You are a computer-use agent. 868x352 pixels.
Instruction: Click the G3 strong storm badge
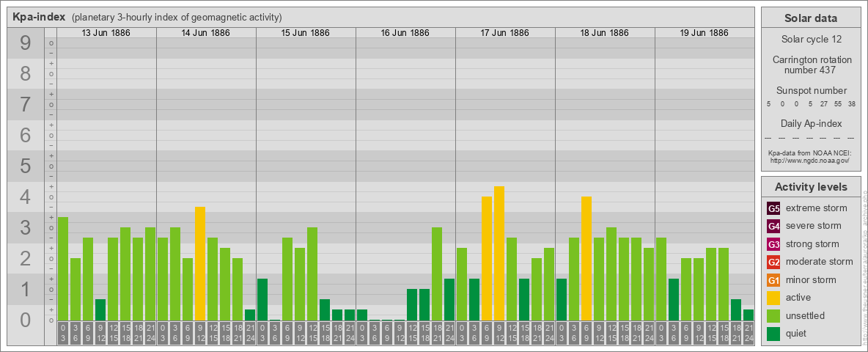tap(773, 244)
